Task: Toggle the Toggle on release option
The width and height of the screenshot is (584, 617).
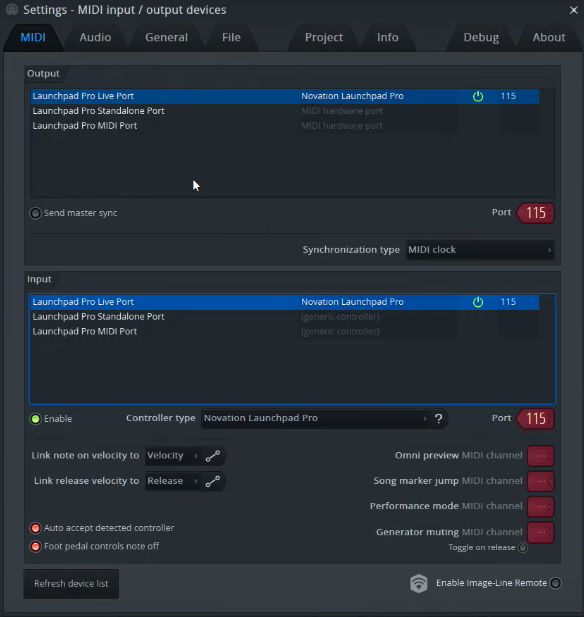Action: [x=523, y=548]
